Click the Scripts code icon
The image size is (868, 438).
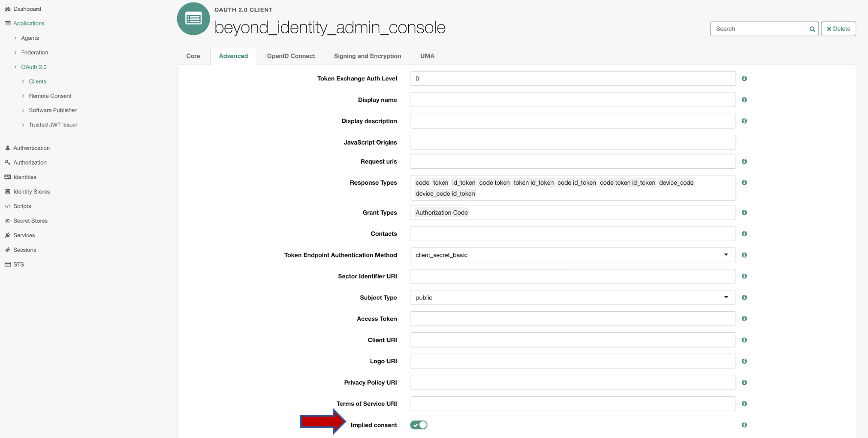[x=7, y=206]
